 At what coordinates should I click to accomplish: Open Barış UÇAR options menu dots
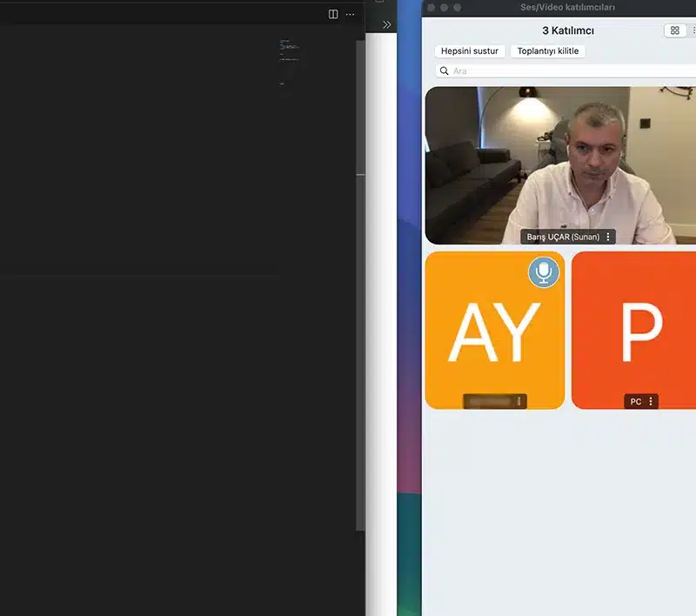click(x=608, y=237)
